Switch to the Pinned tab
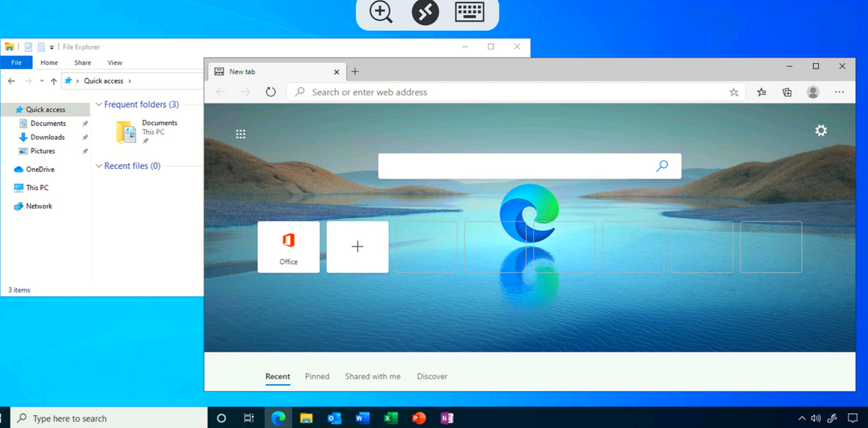Viewport: 868px width, 428px height. (x=317, y=376)
